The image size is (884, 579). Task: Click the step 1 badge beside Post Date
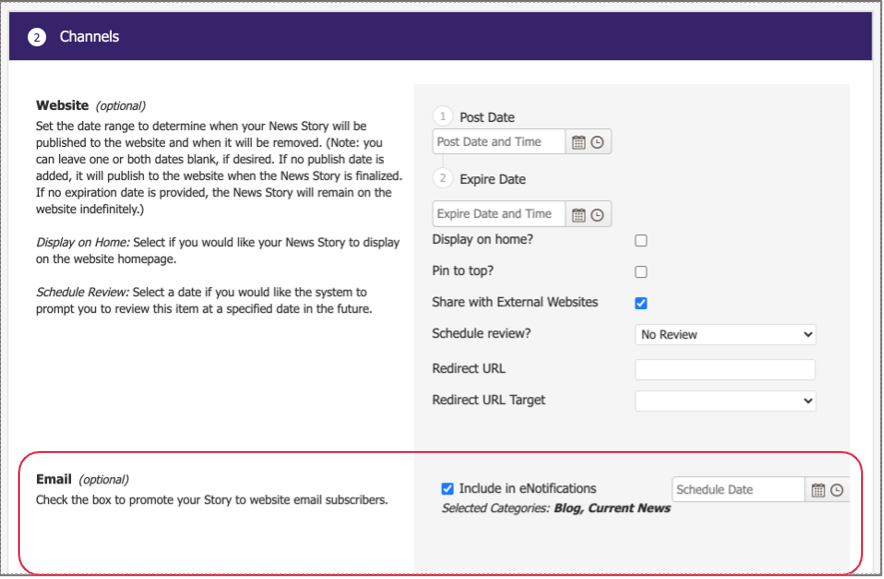(x=443, y=117)
